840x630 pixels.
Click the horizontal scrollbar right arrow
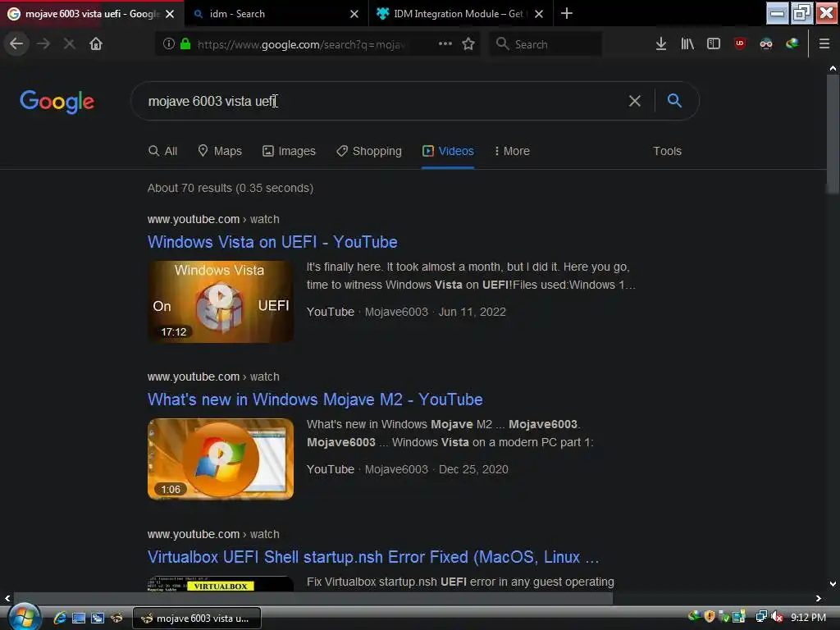[819, 598]
